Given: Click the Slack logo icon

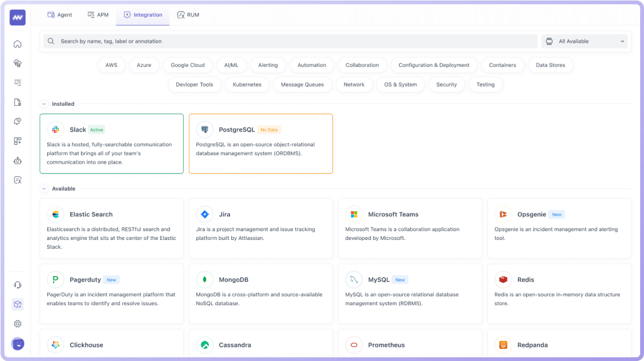Looking at the screenshot, I should pyautogui.click(x=55, y=130).
